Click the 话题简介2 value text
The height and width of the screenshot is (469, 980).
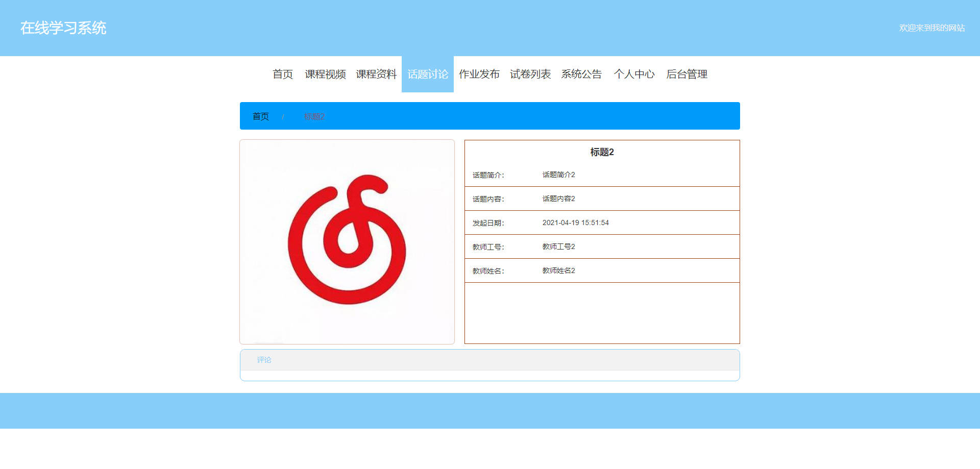[558, 175]
